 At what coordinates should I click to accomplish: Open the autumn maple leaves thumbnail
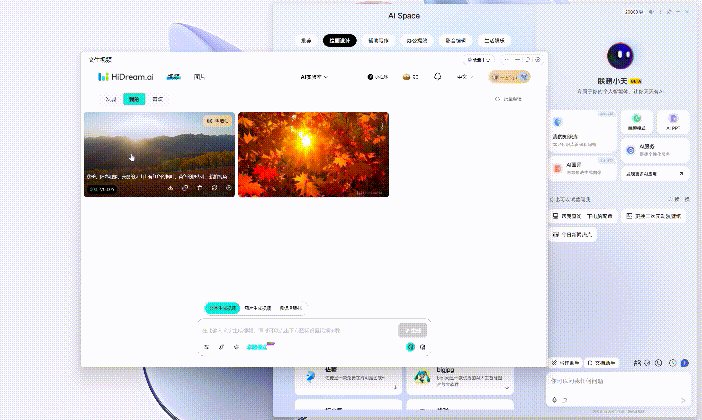coord(313,154)
